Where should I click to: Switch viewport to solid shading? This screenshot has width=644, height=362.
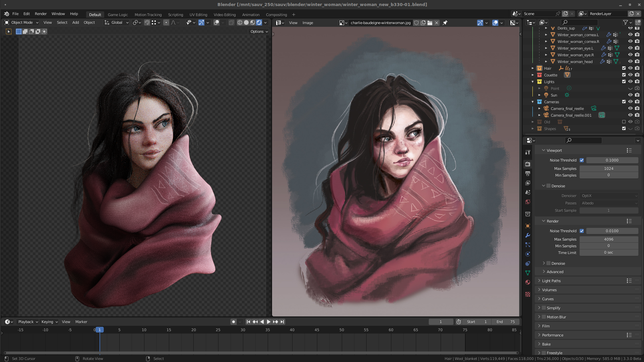pos(246,22)
